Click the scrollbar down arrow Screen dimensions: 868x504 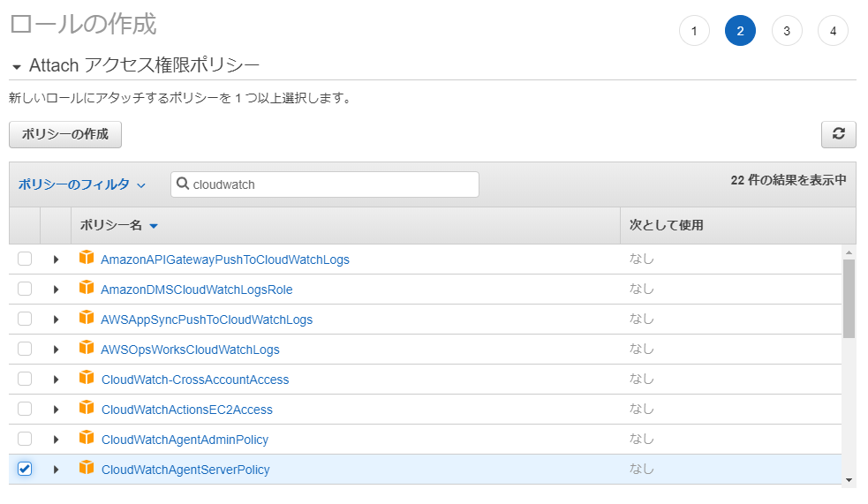pos(849,479)
